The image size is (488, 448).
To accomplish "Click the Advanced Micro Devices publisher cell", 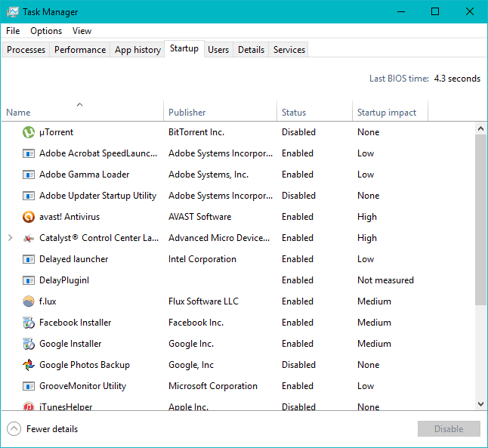I will [219, 238].
